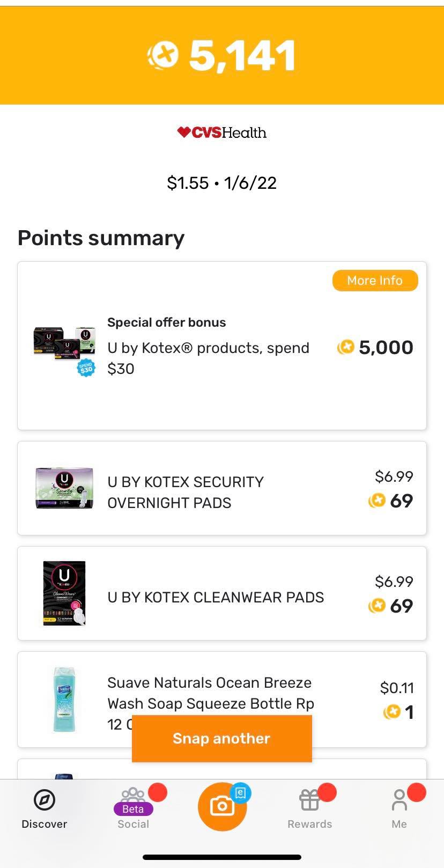444x868 pixels.
Task: Tap Suave Ocean Breeze bottle image
Action: pyautogui.click(x=64, y=699)
